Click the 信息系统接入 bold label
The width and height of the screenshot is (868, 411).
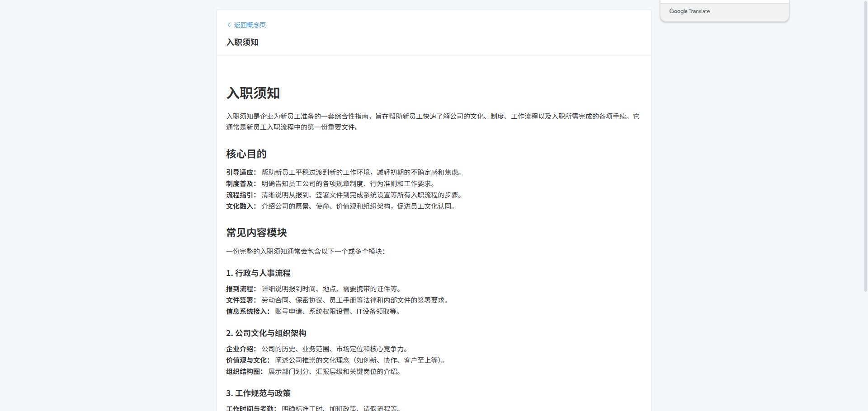[248, 312]
